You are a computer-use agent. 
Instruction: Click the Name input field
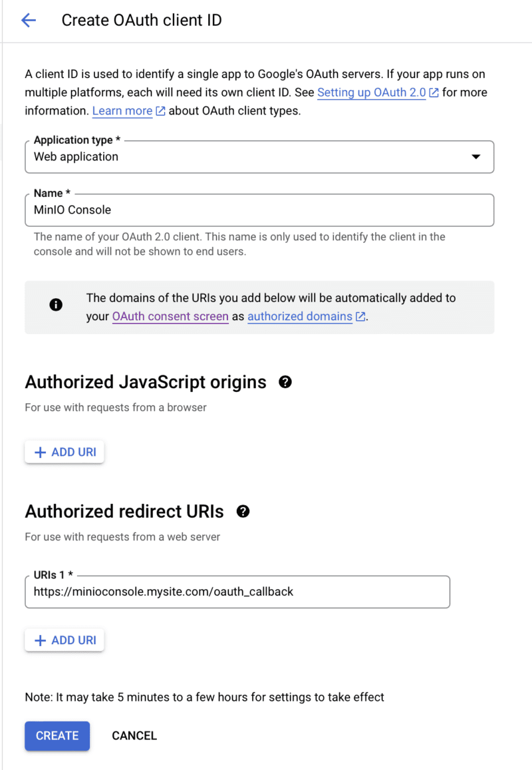(x=259, y=210)
